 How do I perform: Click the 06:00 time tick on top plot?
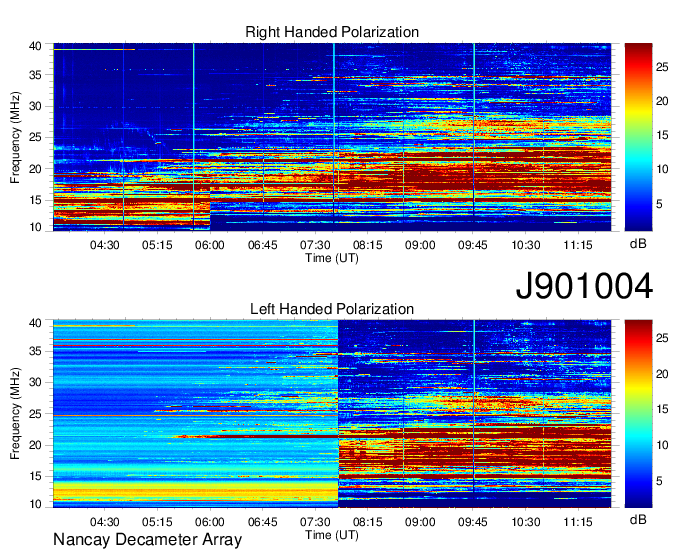[x=210, y=245]
